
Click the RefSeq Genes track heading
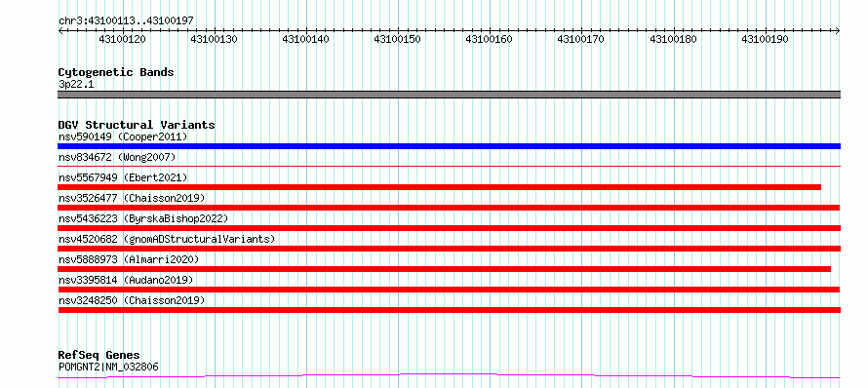click(99, 355)
